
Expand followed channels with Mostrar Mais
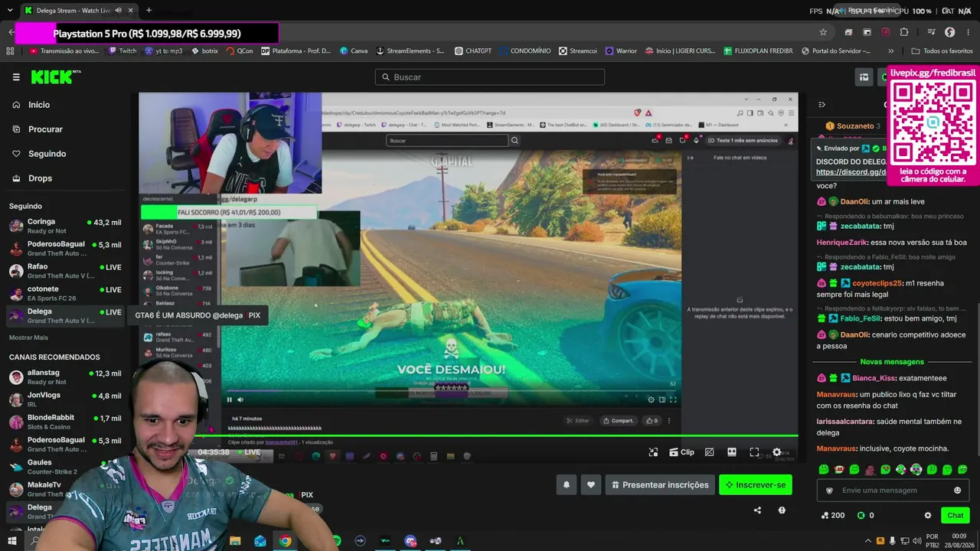point(28,337)
